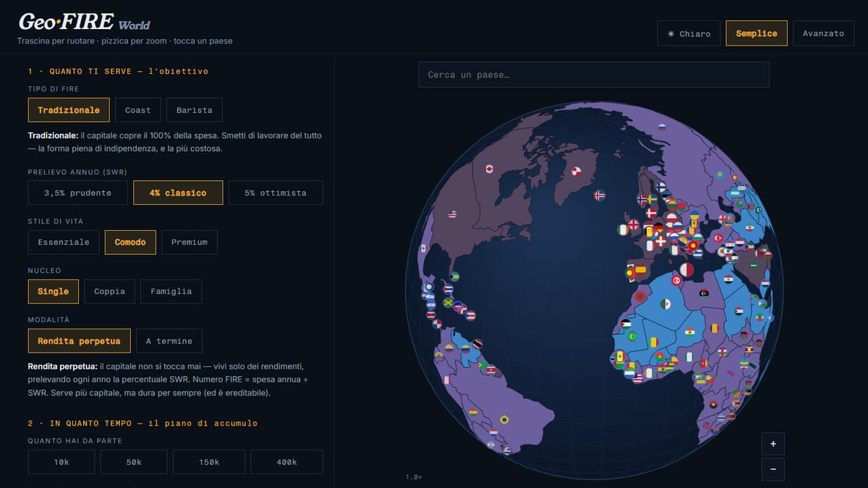Set savings preset to 400k
Screen dimensions: 868x488
click(286, 462)
